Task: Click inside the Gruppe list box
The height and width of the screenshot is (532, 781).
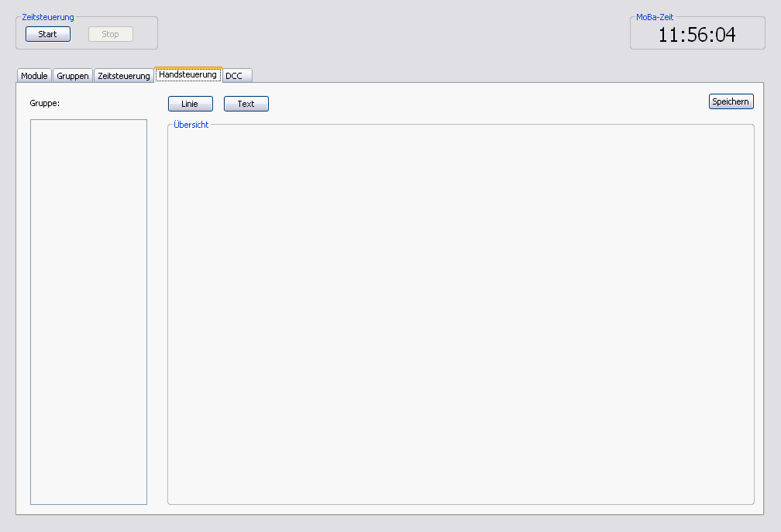Action: pyautogui.click(x=88, y=312)
